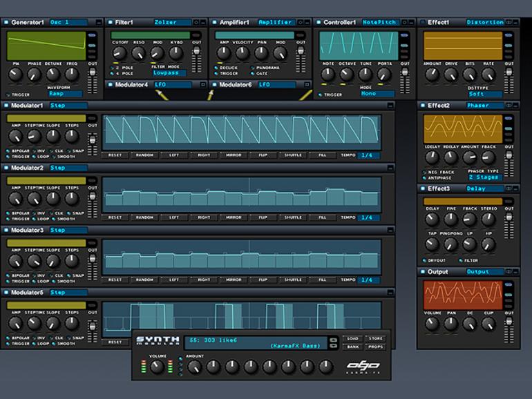Click the Output module power indicator
This screenshot has width=532, height=399.
point(423,271)
